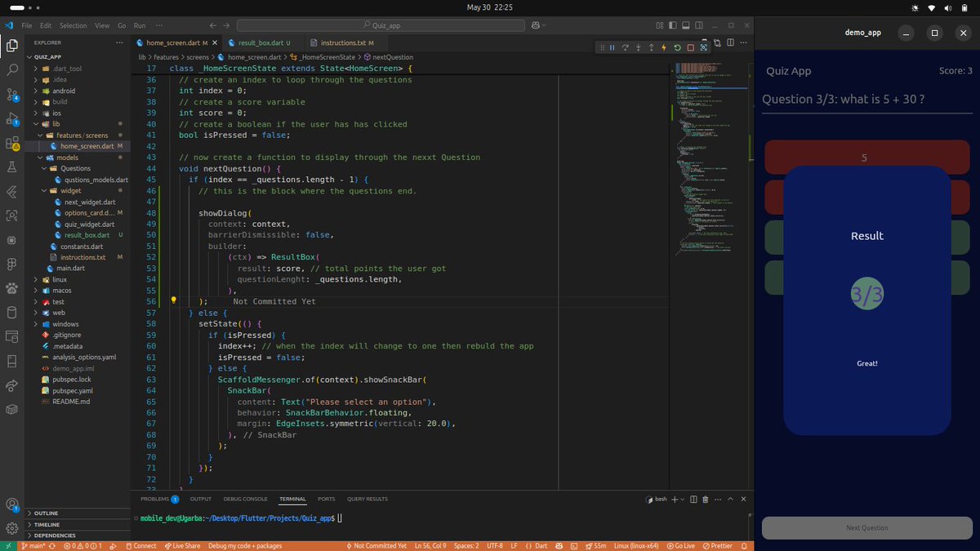
Task: Click debug Step Into button
Action: click(638, 47)
